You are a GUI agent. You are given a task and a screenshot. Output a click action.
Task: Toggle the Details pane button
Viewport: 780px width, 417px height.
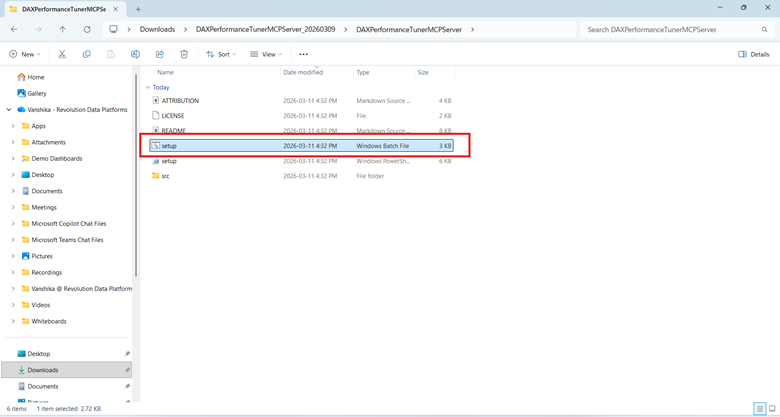click(754, 54)
